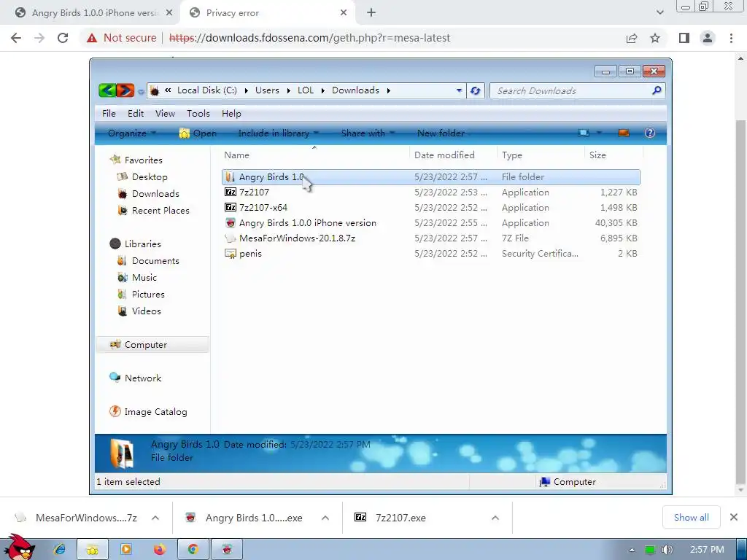The width and height of the screenshot is (747, 560).
Task: Select Computer in navigation pane
Action: 152,345
